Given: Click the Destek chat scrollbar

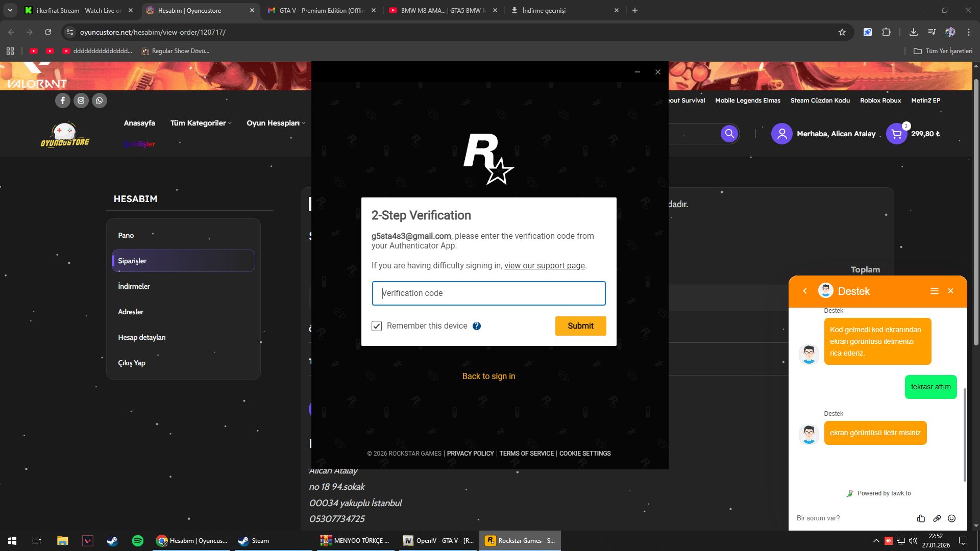Looking at the screenshot, I should click(965, 434).
